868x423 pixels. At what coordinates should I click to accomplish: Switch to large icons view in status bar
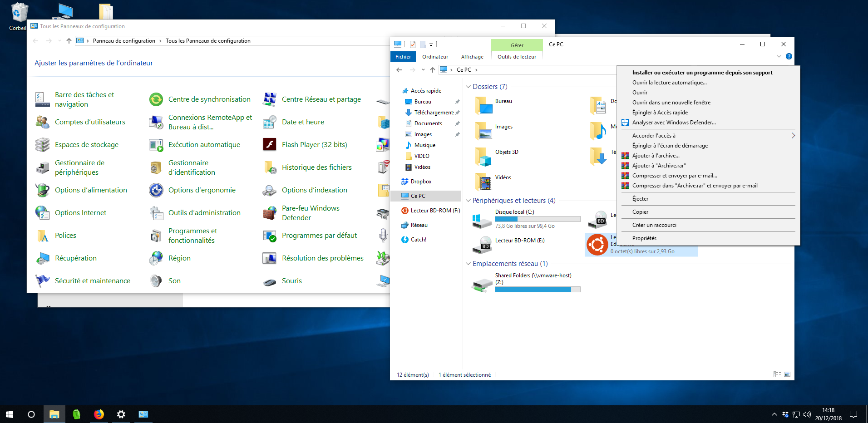click(x=787, y=374)
